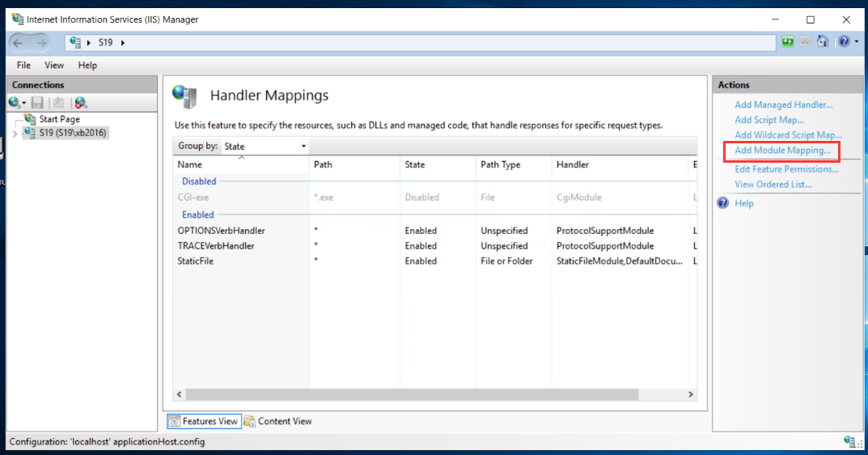Switch to Features View tab
This screenshot has width=868, height=455.
click(204, 421)
